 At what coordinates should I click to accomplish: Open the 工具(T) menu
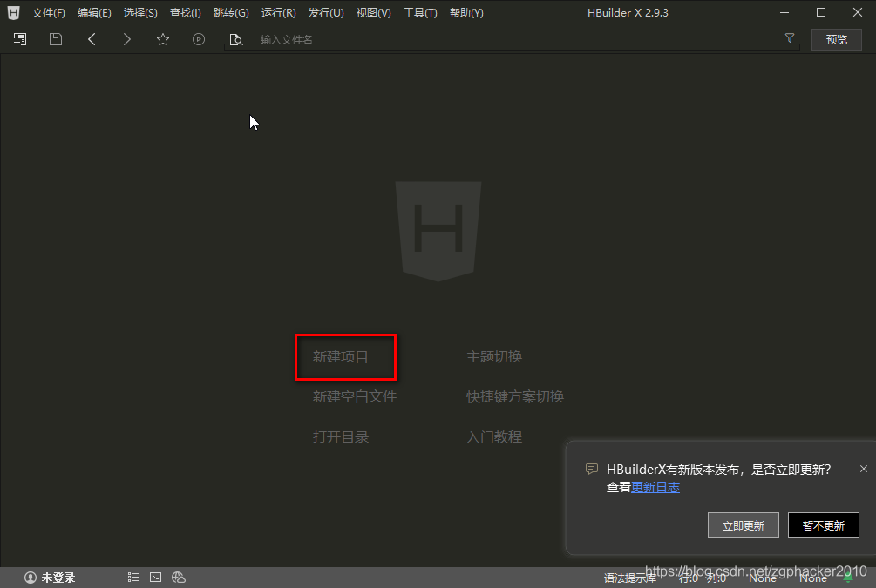point(421,13)
